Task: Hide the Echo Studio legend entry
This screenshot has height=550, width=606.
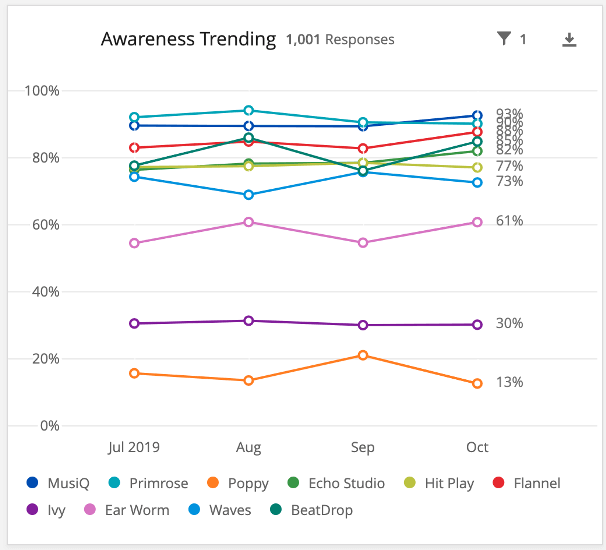Action: click(338, 483)
